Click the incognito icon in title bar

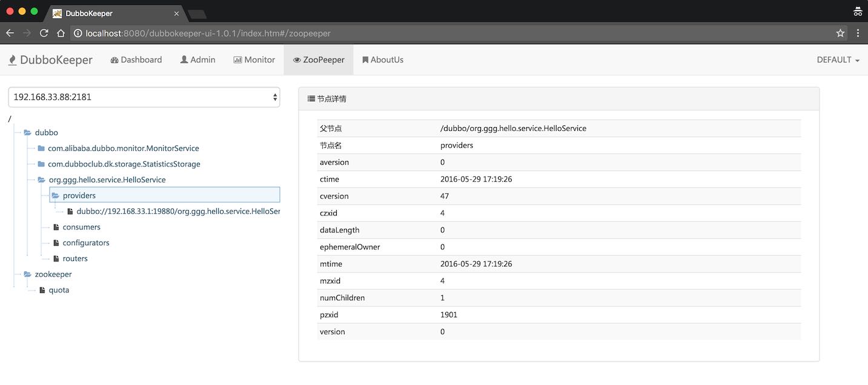[x=857, y=11]
